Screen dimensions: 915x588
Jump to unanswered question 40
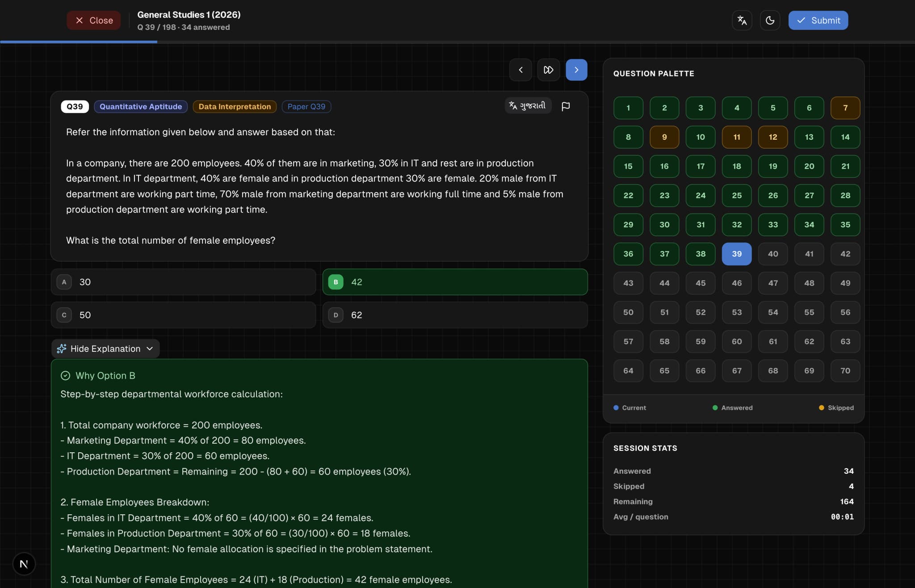click(x=773, y=254)
